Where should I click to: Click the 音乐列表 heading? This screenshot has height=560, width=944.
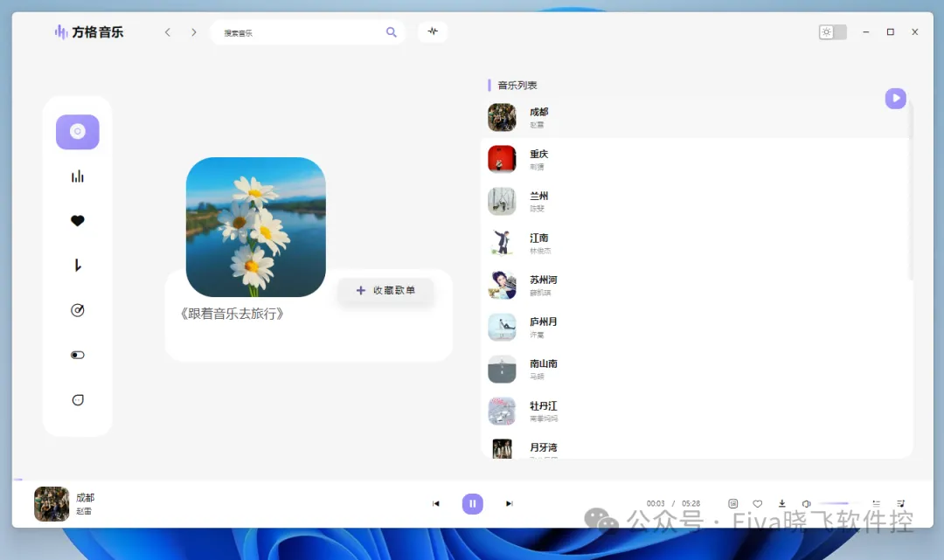[x=517, y=86]
